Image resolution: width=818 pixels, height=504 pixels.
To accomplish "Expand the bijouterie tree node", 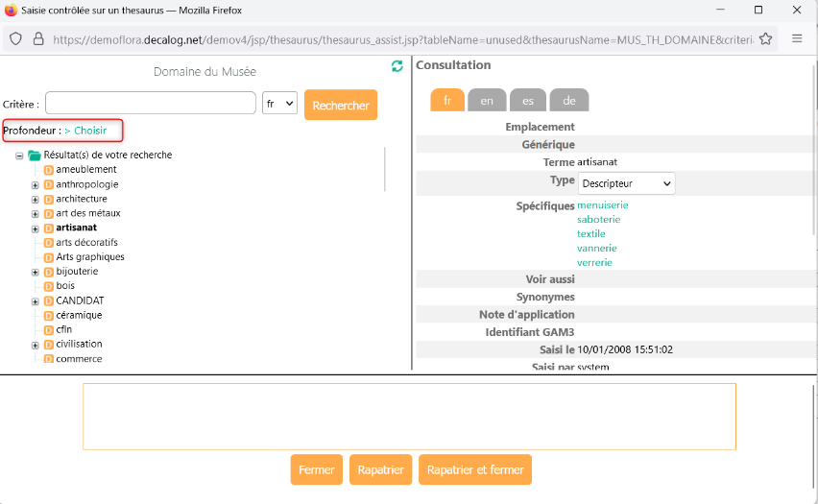I will click(x=36, y=272).
